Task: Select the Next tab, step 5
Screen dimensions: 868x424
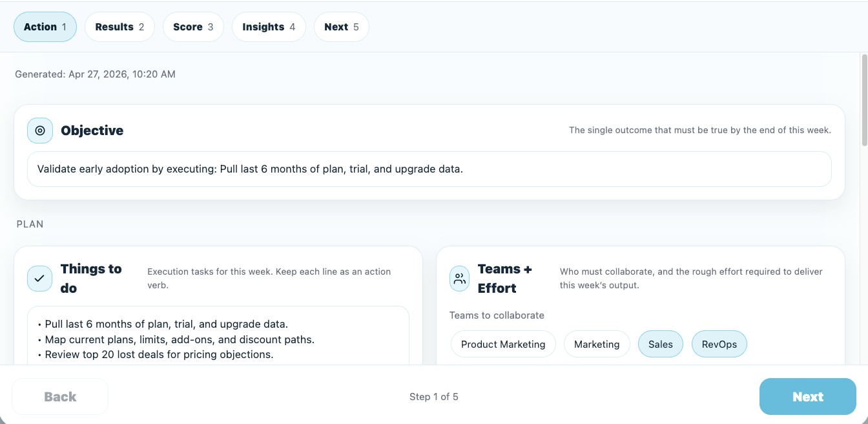Action: [x=341, y=27]
